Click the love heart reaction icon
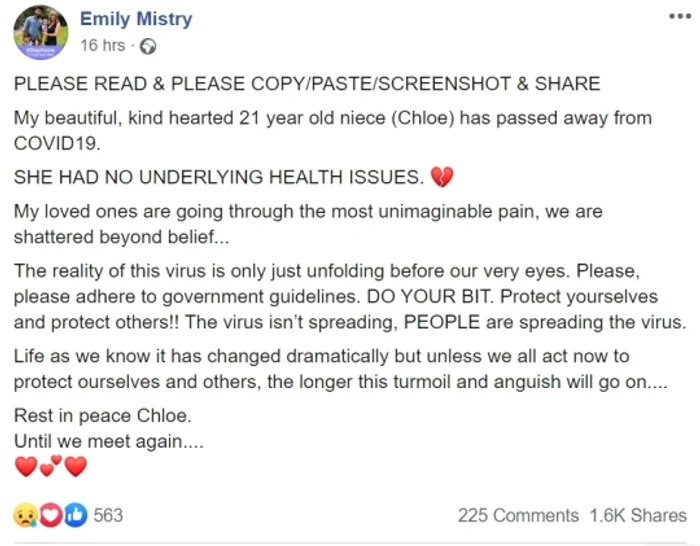The height and width of the screenshot is (546, 700). 51,515
